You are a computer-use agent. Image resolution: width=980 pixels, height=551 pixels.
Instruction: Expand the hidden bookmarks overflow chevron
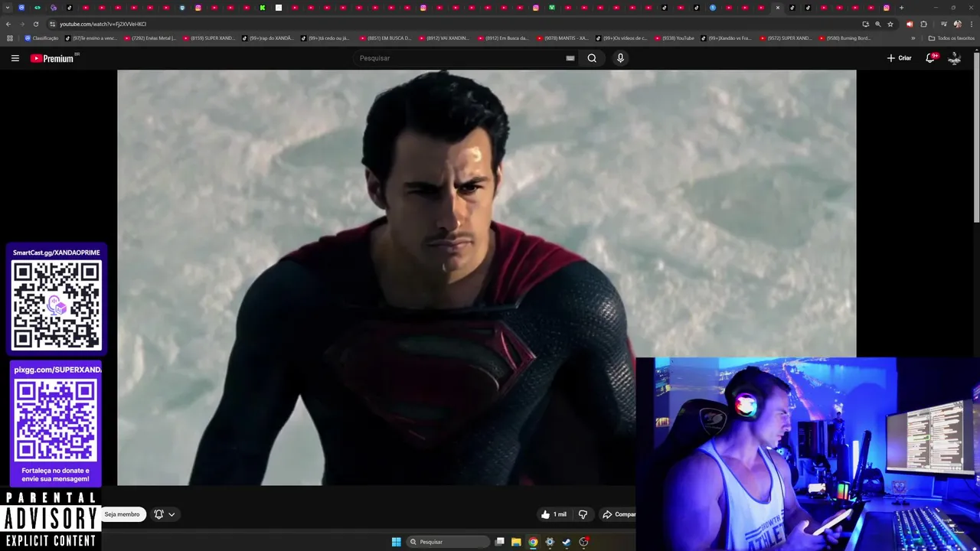click(913, 38)
